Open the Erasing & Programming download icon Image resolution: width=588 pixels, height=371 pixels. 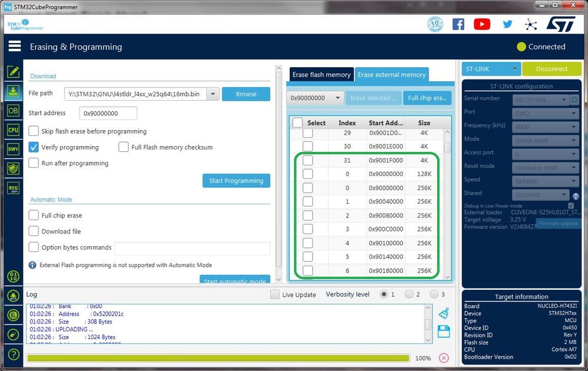13,91
